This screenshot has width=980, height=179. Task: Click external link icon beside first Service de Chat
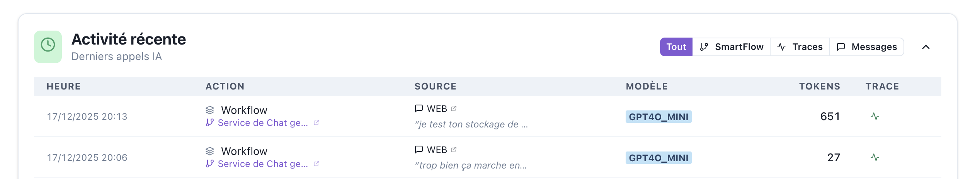click(x=316, y=123)
